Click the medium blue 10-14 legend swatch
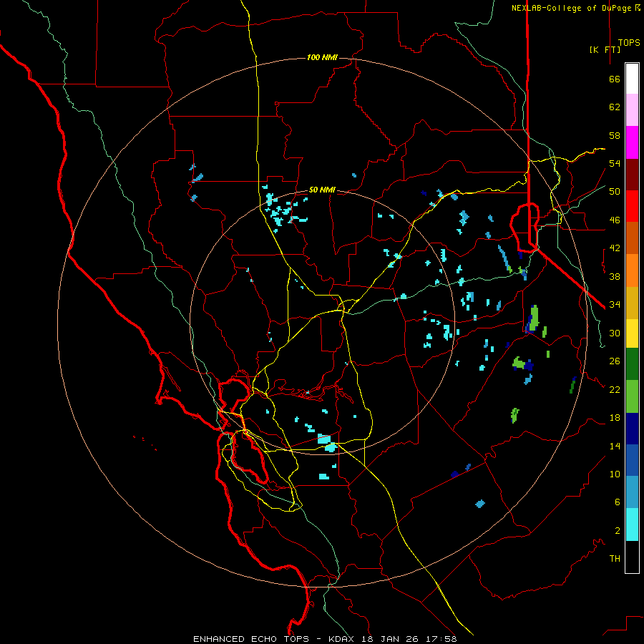 (632, 460)
